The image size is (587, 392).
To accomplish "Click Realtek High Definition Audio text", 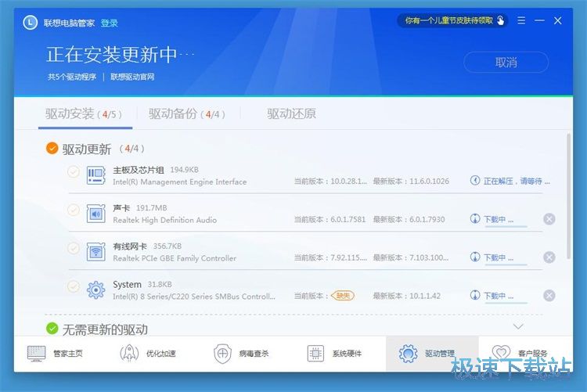I will 164,220.
